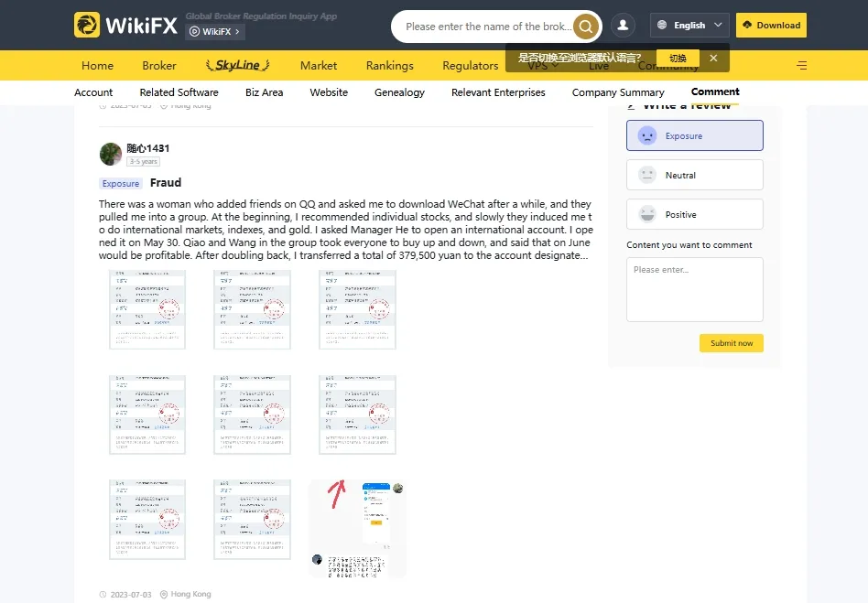The image size is (868, 603).
Task: Open third document thumbnail in middle row
Action: tap(357, 415)
